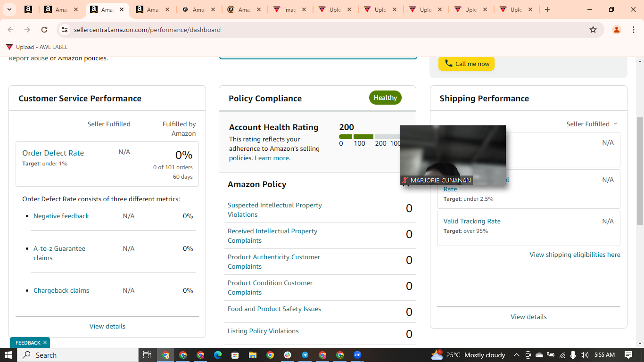View details under Shipping Performance
The width and height of the screenshot is (644, 362).
pos(528,317)
